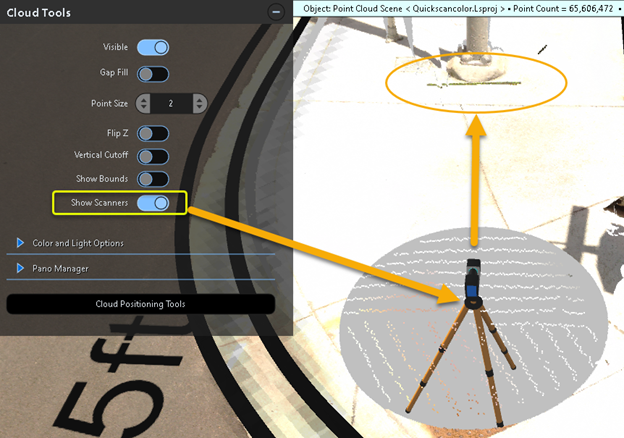Switch on Show Bounds
Viewport: 624px width, 438px height.
point(153,179)
